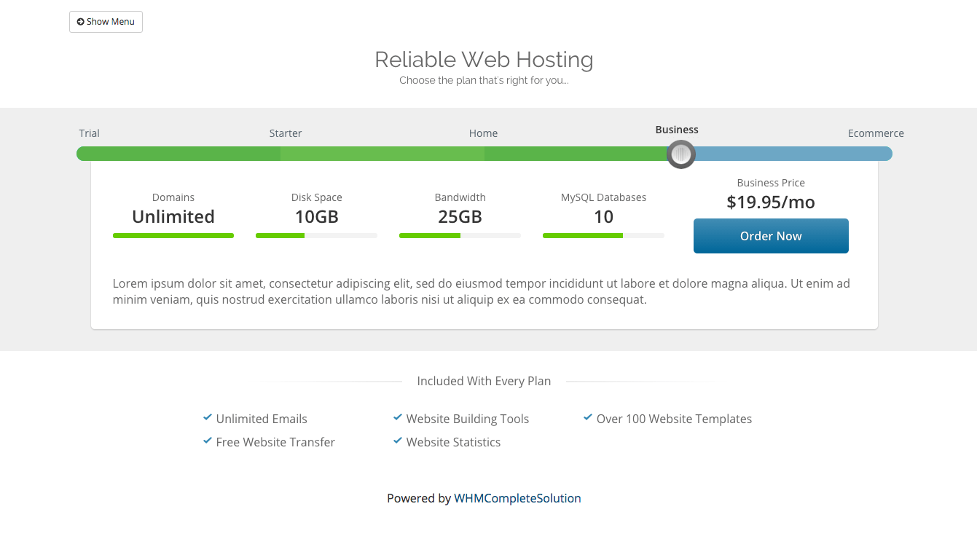This screenshot has height=560, width=977.
Task: Click the checkmark beside Unlimited Emails
Action: pyautogui.click(x=208, y=418)
